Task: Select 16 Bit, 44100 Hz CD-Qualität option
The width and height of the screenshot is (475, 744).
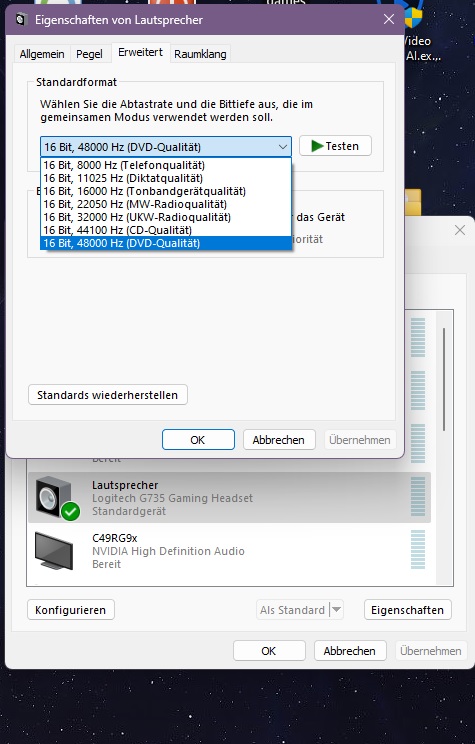Action: click(166, 230)
